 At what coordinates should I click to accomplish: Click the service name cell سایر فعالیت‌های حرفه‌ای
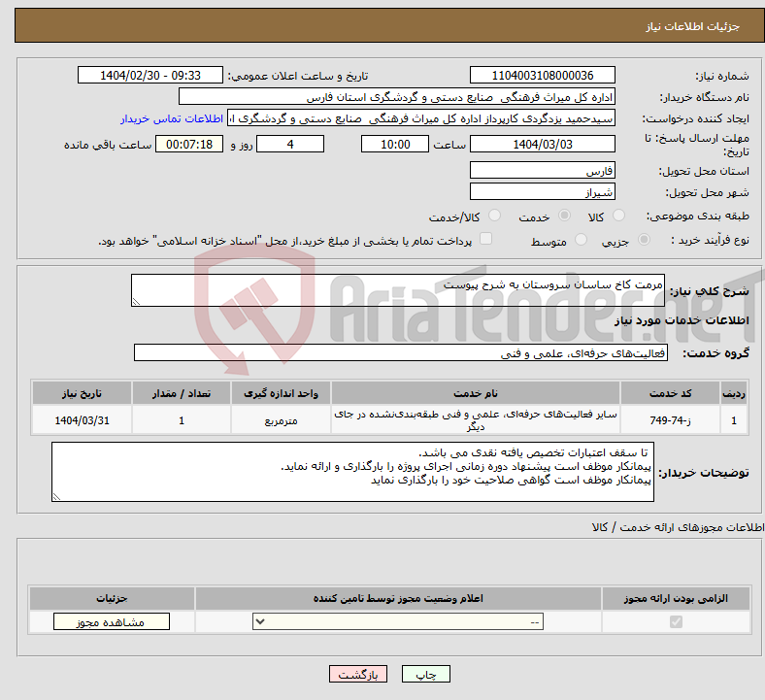click(475, 420)
